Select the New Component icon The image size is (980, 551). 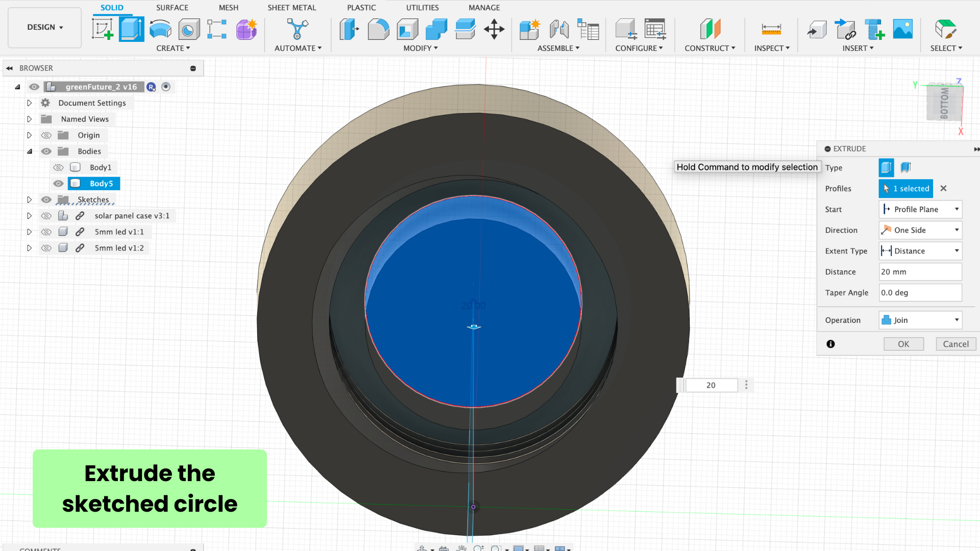[530, 29]
